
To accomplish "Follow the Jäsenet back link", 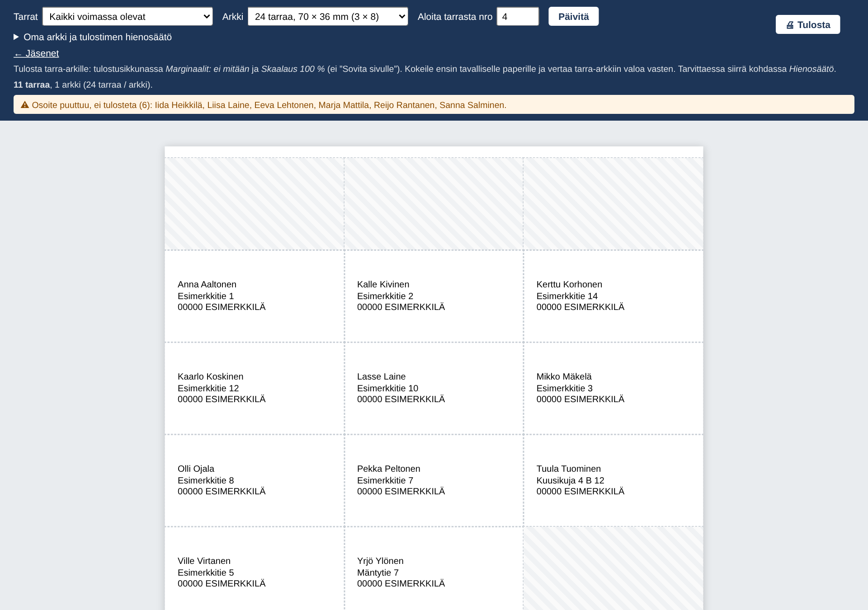I will pos(36,53).
